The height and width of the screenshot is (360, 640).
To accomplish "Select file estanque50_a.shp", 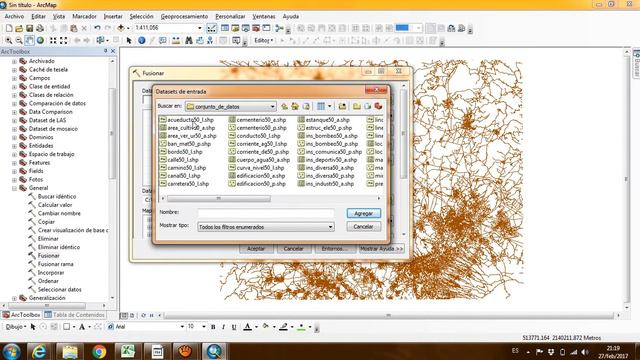I will coord(324,120).
